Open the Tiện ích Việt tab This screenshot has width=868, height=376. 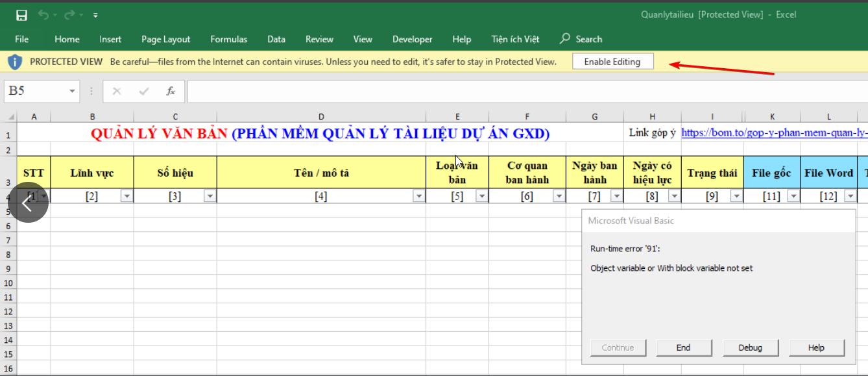[x=515, y=39]
